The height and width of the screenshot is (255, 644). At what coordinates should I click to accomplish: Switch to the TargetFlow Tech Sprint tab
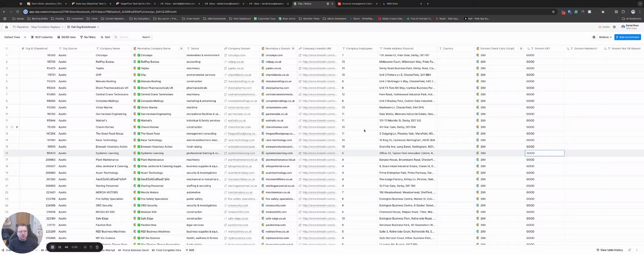pyautogui.click(x=135, y=4)
